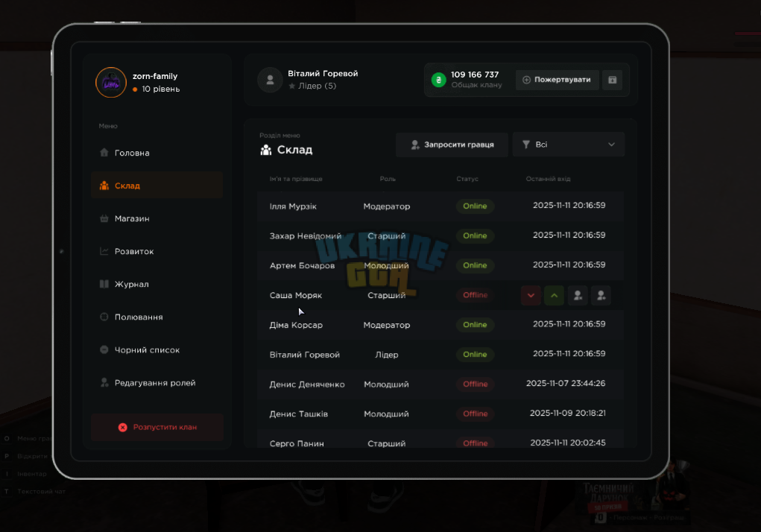Open the Всі filter dropdown

(568, 145)
